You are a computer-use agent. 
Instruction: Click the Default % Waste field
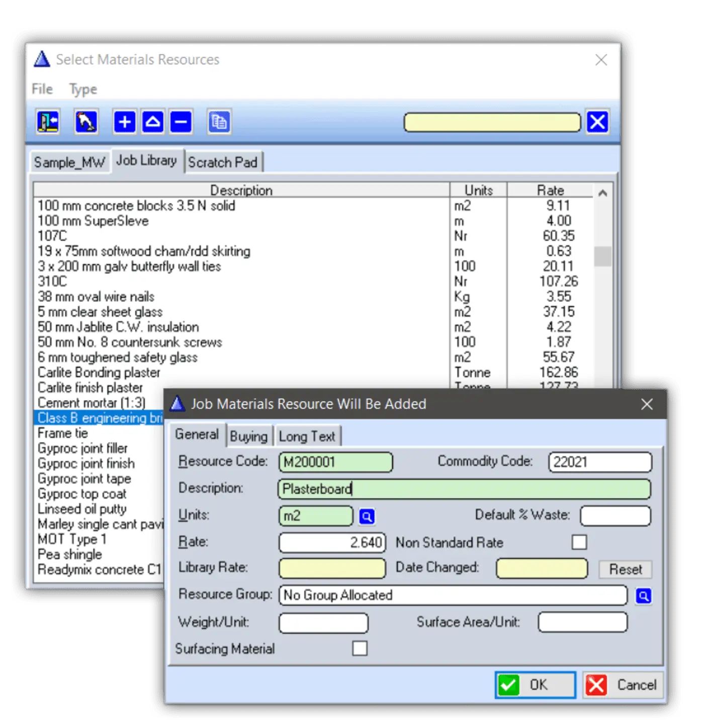pos(615,516)
